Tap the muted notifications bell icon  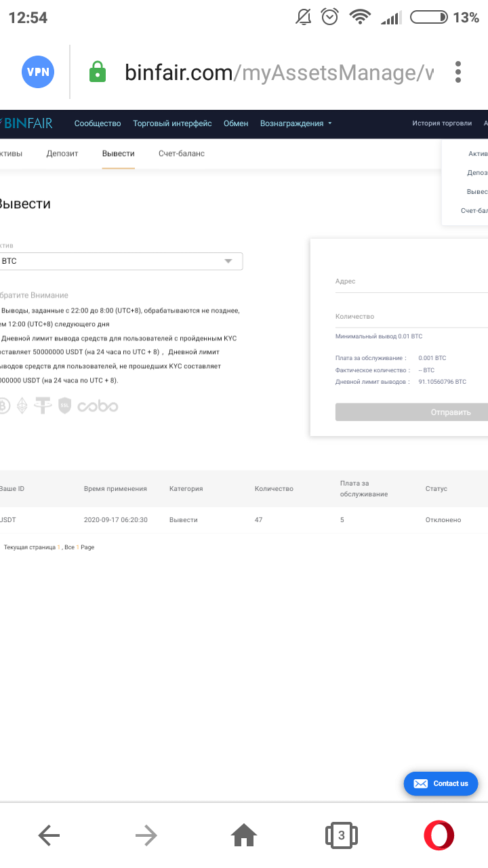click(304, 18)
